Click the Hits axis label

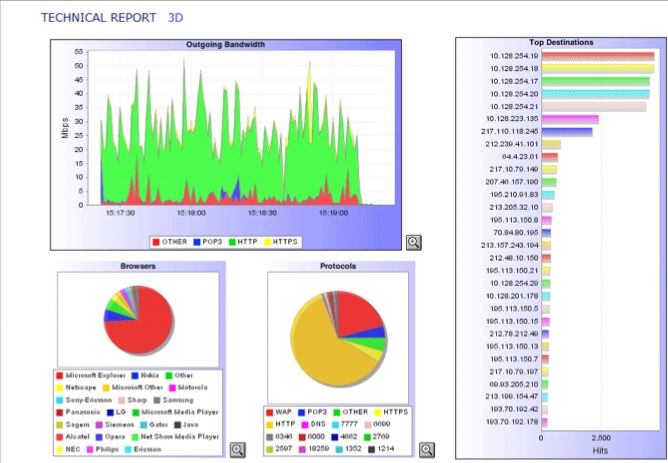600,451
